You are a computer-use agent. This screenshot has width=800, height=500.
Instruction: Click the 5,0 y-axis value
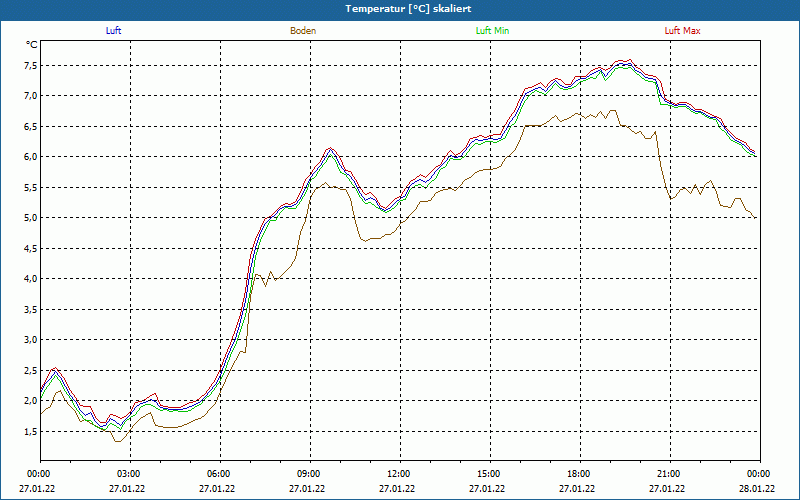point(31,218)
